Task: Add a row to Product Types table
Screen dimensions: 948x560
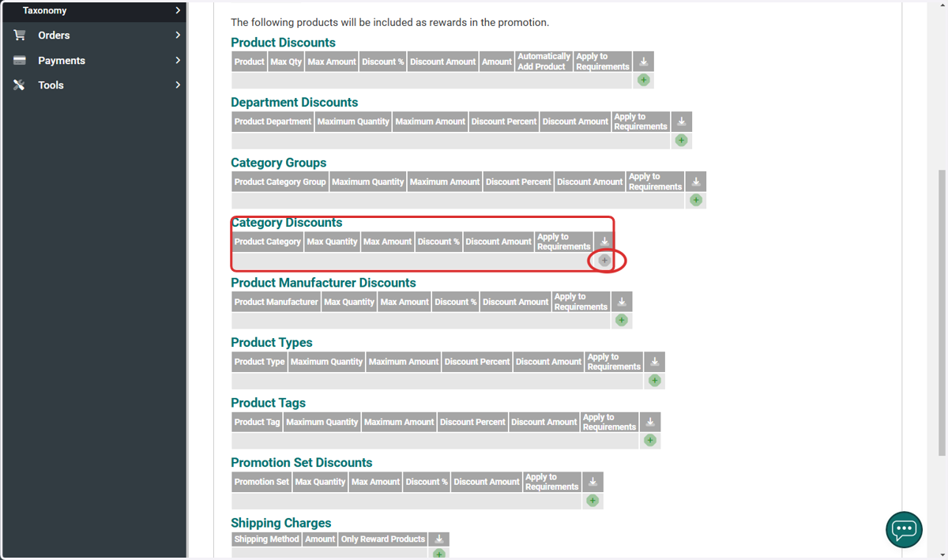Action: [x=654, y=380]
